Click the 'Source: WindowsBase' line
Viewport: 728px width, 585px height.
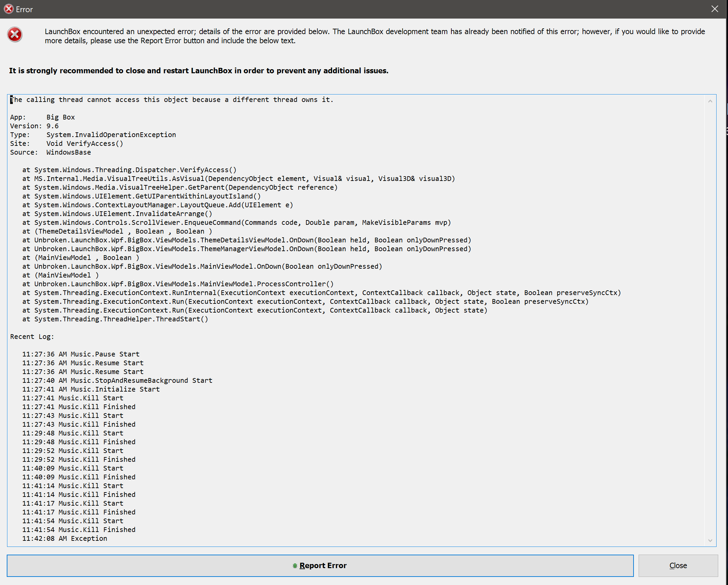51,153
